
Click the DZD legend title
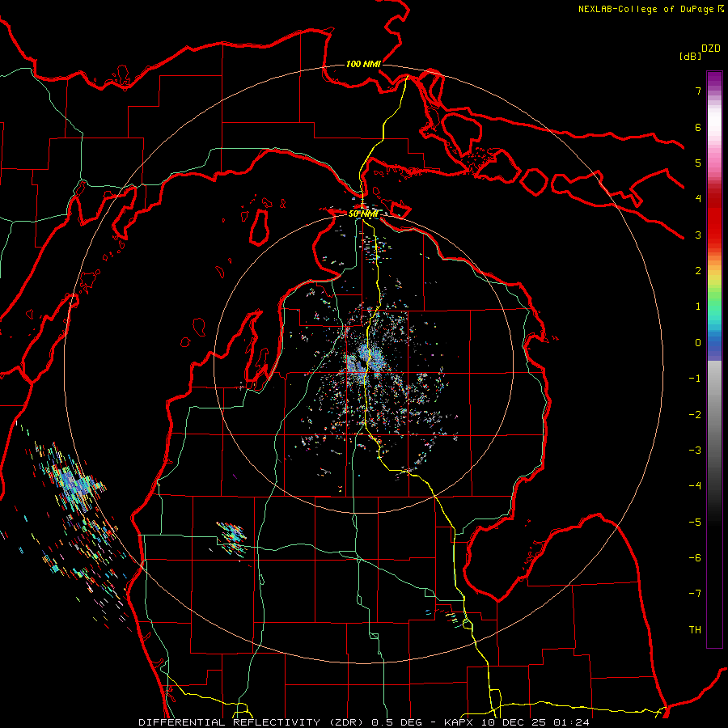point(711,49)
